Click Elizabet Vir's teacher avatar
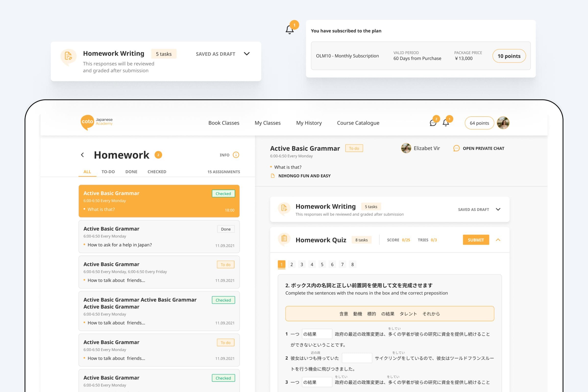This screenshot has height=392, width=588. [x=406, y=148]
